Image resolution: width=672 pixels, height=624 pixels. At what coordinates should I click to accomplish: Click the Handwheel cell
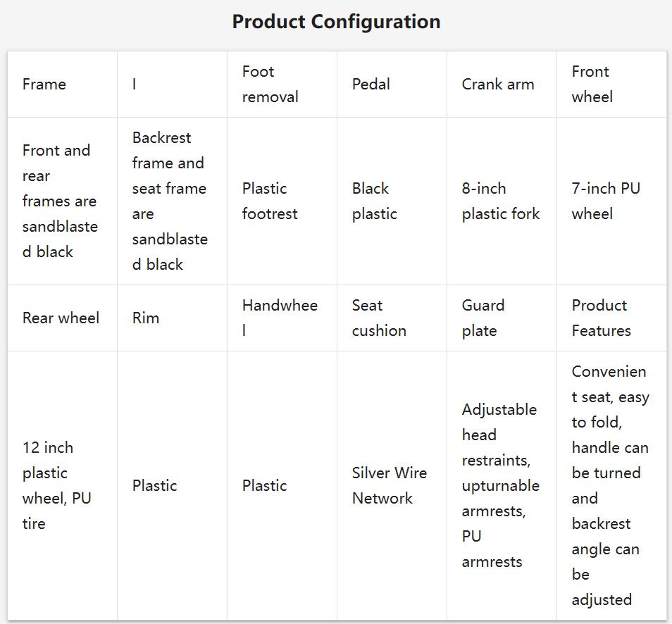(x=282, y=318)
